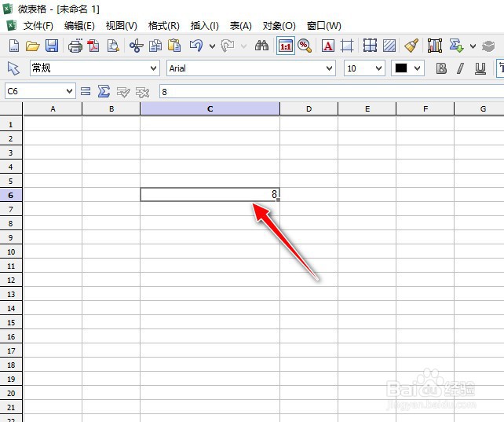The width and height of the screenshot is (504, 422).
Task: Activate the zoom magnifier tool
Action: click(305, 46)
